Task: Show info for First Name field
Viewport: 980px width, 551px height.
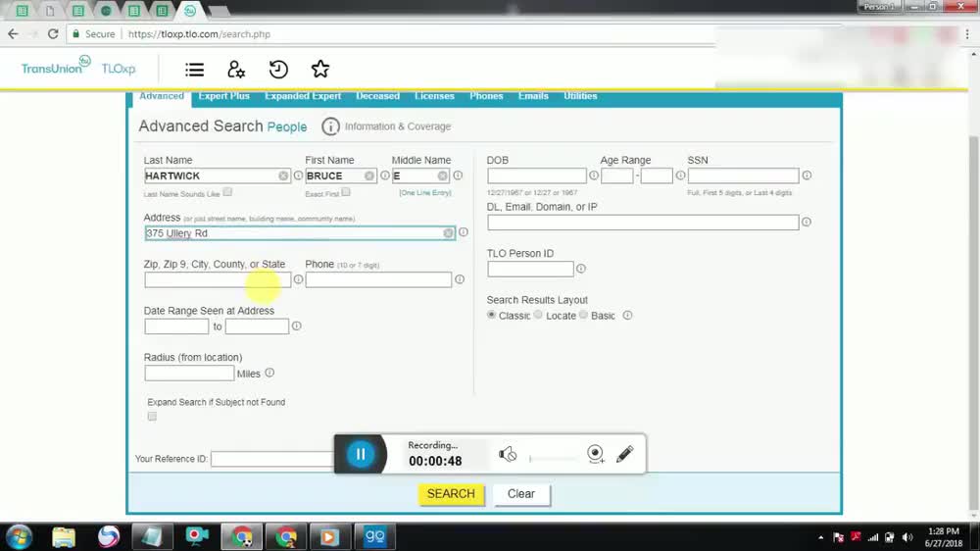Action: (x=385, y=175)
